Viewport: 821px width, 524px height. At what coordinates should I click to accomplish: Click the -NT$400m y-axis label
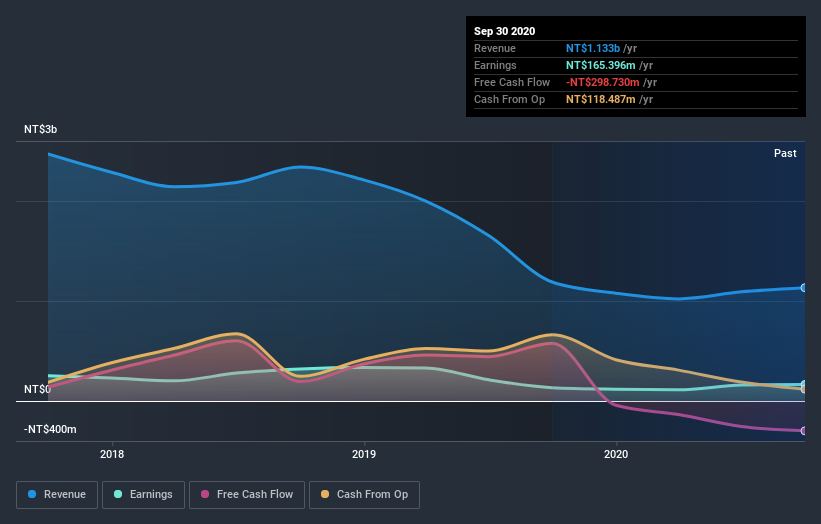tap(50, 429)
